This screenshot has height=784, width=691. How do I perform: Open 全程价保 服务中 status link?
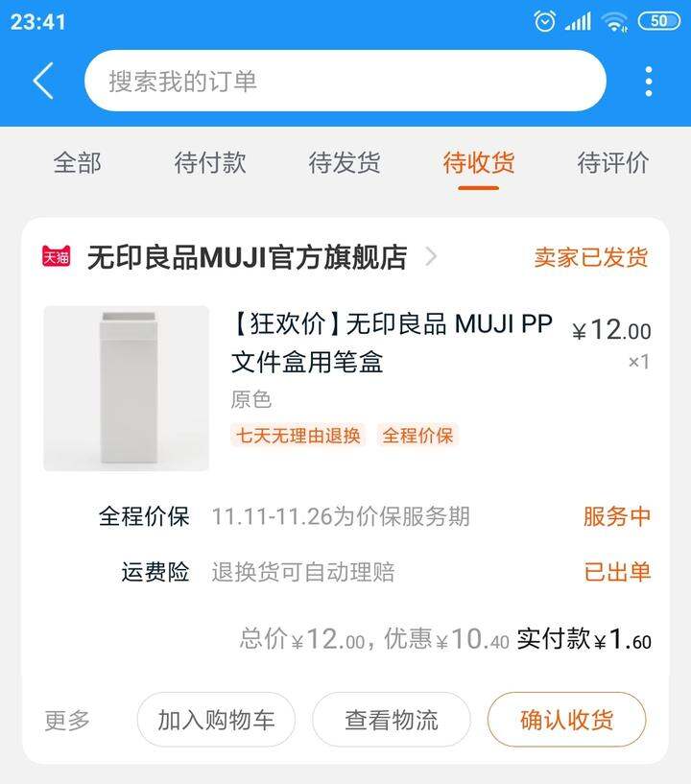[x=617, y=516]
